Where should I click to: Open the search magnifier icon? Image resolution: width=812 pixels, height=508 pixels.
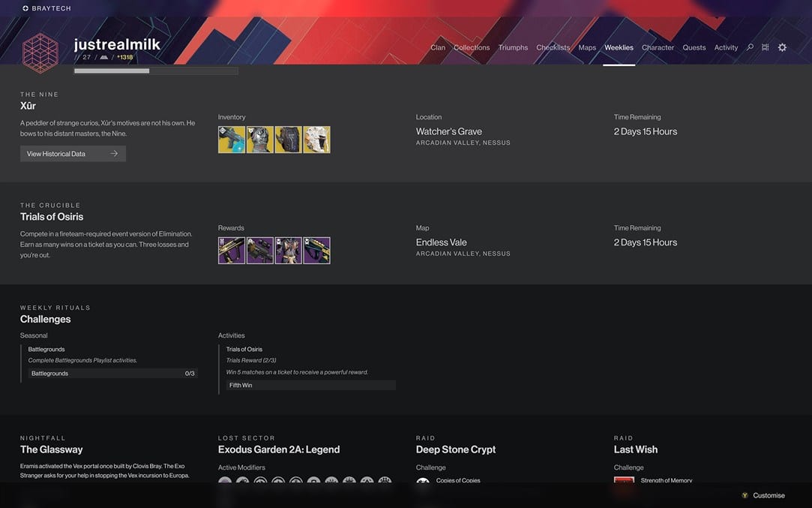tap(750, 47)
